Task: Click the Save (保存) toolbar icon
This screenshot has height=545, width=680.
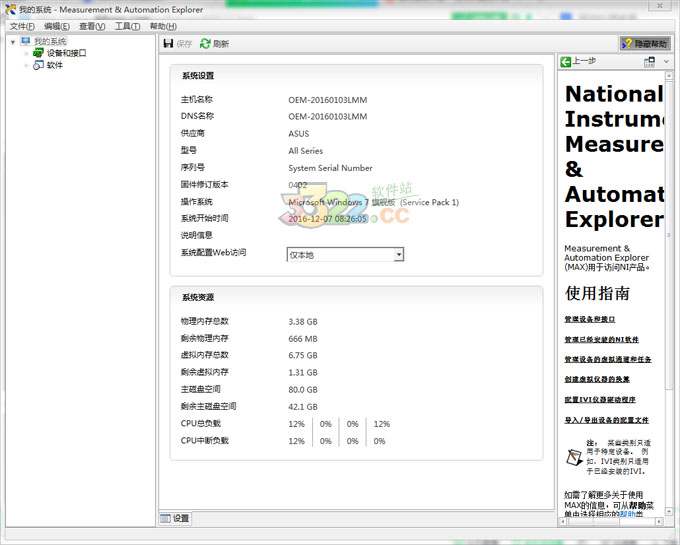Action: point(168,44)
